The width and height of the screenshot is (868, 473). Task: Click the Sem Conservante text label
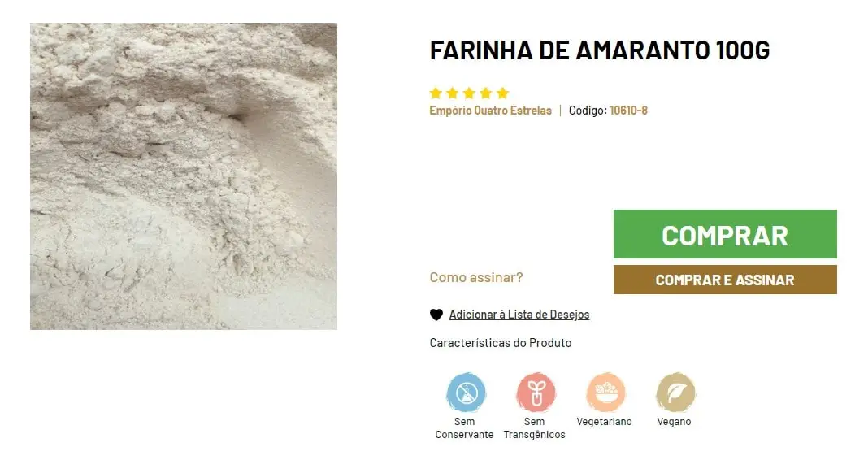coord(464,428)
